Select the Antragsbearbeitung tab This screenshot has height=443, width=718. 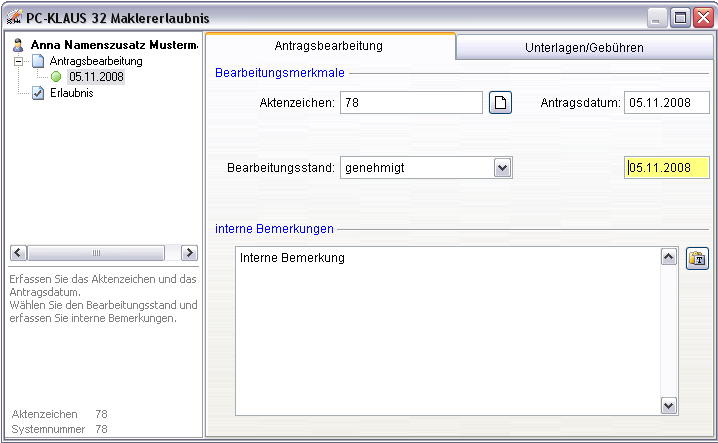click(329, 46)
